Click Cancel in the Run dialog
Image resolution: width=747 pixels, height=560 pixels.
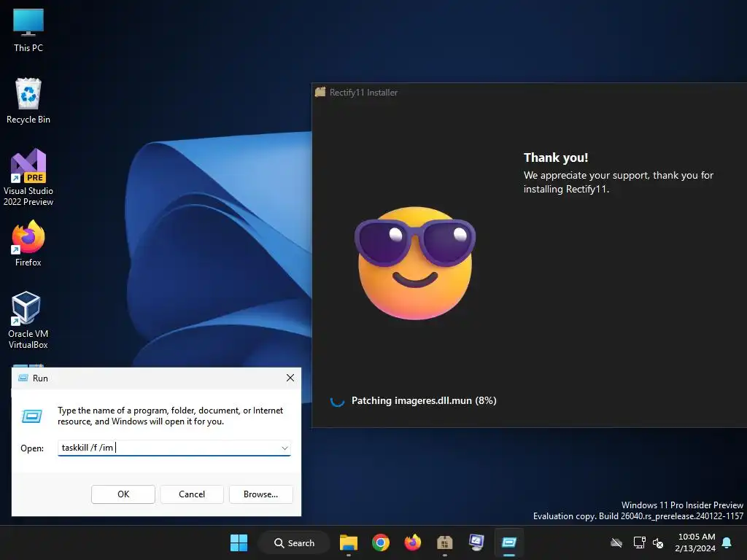tap(192, 494)
